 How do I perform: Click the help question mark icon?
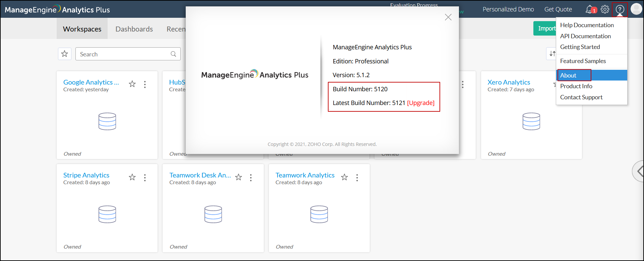(620, 9)
